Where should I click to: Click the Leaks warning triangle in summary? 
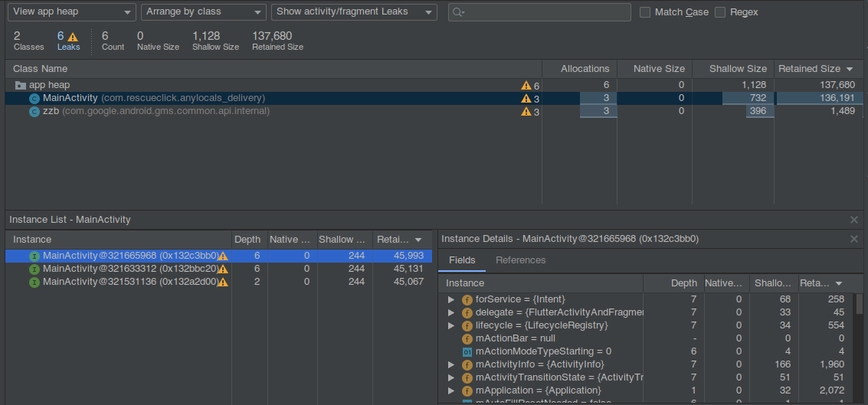73,37
